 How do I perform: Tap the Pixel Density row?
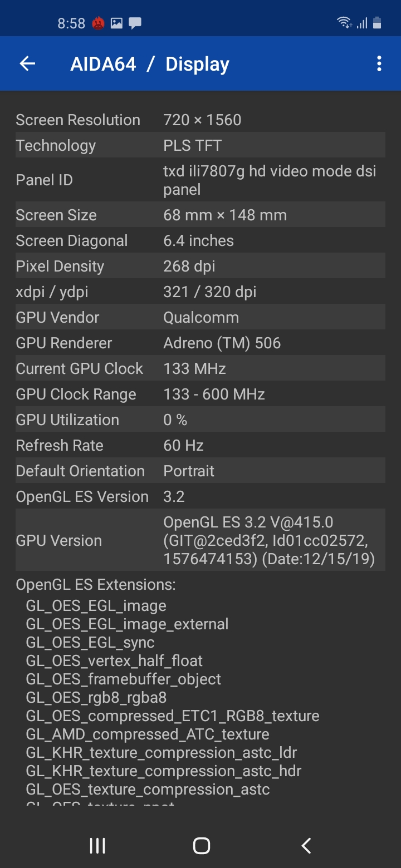point(200,266)
